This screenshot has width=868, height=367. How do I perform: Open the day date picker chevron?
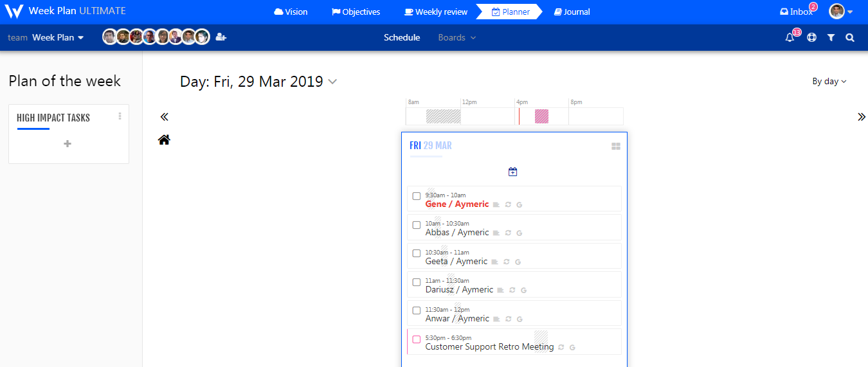point(332,82)
